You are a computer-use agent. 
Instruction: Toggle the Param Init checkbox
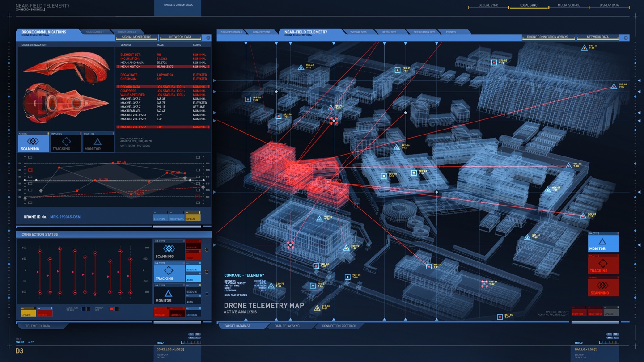point(110,308)
